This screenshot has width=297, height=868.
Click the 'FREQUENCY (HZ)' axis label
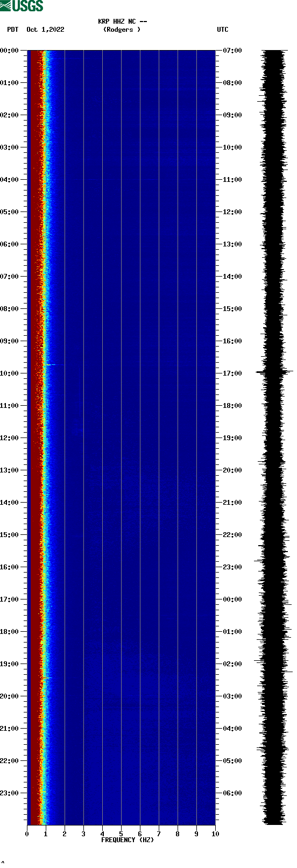[128, 840]
